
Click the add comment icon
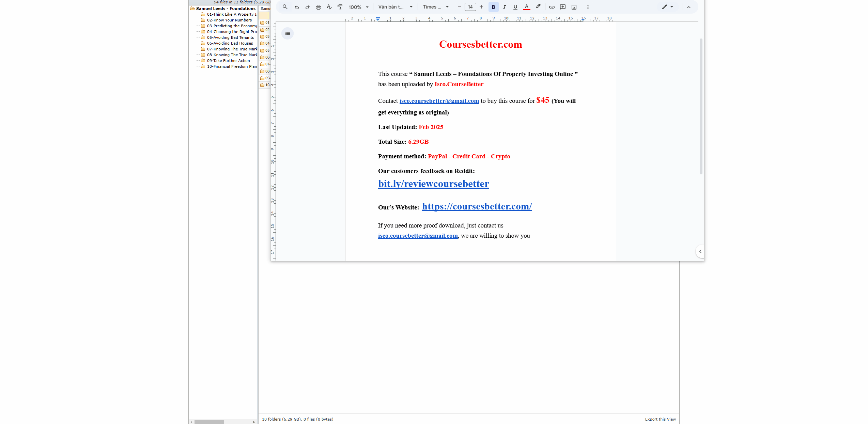point(563,7)
